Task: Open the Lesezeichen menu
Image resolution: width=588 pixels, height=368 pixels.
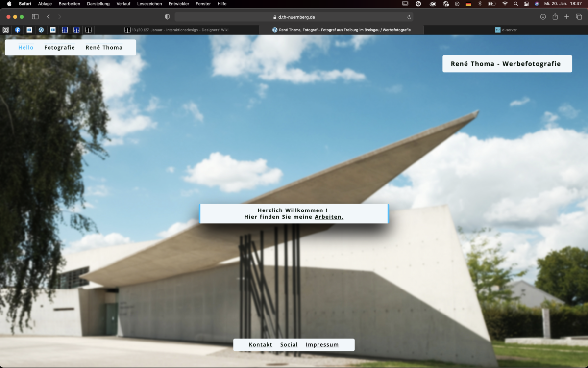Action: [149, 4]
